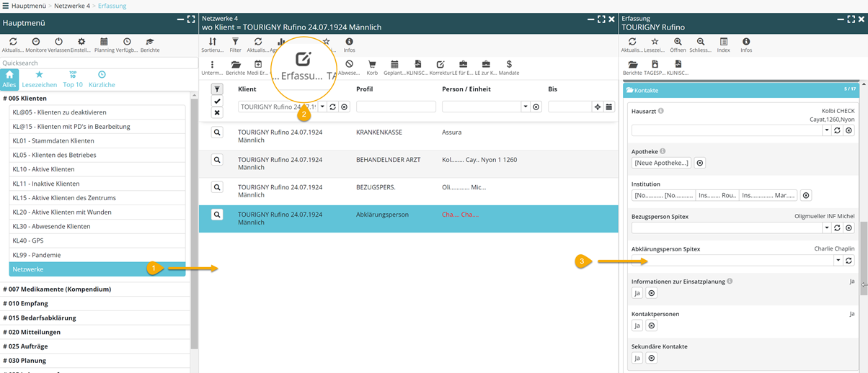Open the Hausarzt dropdown arrow
Viewport: 868px width, 373px height.
click(826, 130)
